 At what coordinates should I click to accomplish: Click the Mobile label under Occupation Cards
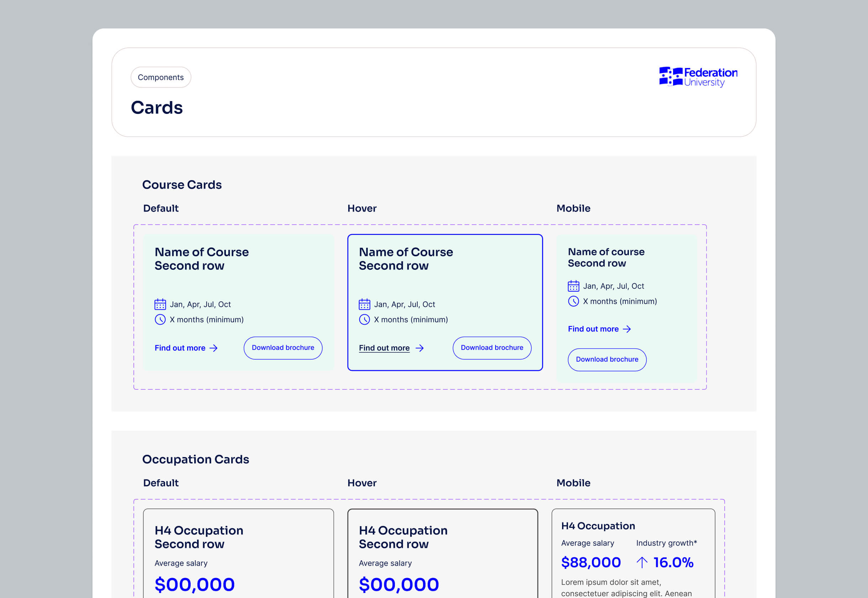(573, 483)
